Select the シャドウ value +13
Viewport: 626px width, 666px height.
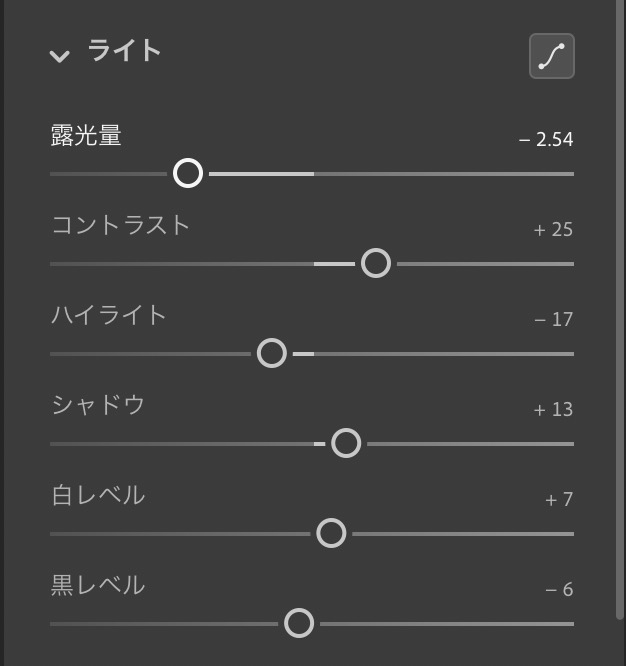(x=553, y=409)
